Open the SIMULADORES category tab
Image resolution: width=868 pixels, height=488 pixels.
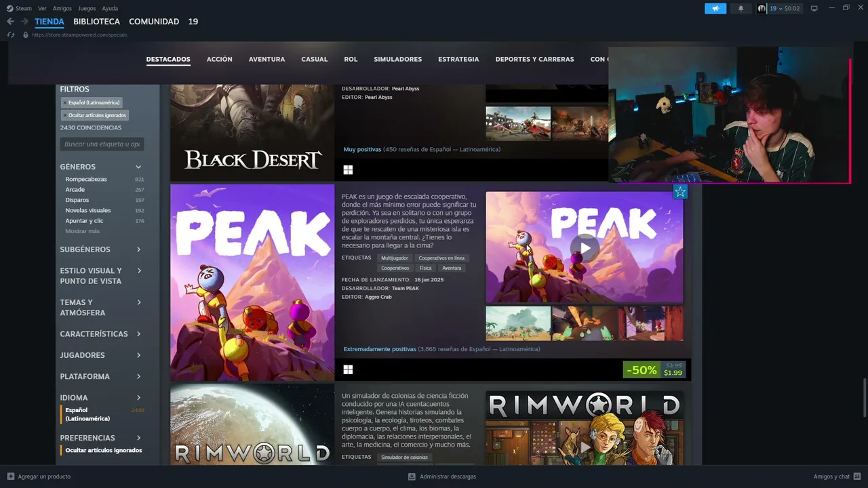398,59
